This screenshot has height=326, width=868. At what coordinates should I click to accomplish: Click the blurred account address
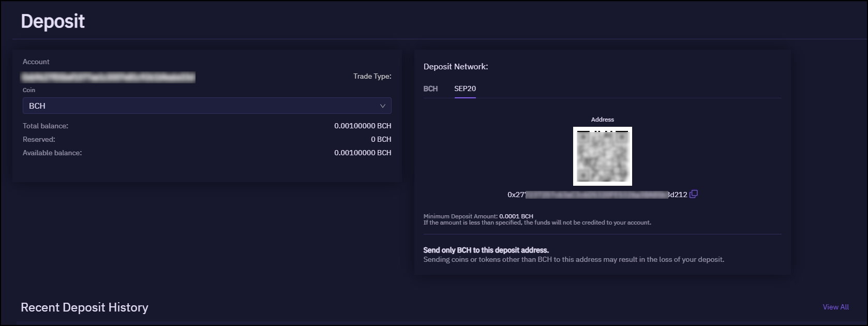(x=108, y=78)
